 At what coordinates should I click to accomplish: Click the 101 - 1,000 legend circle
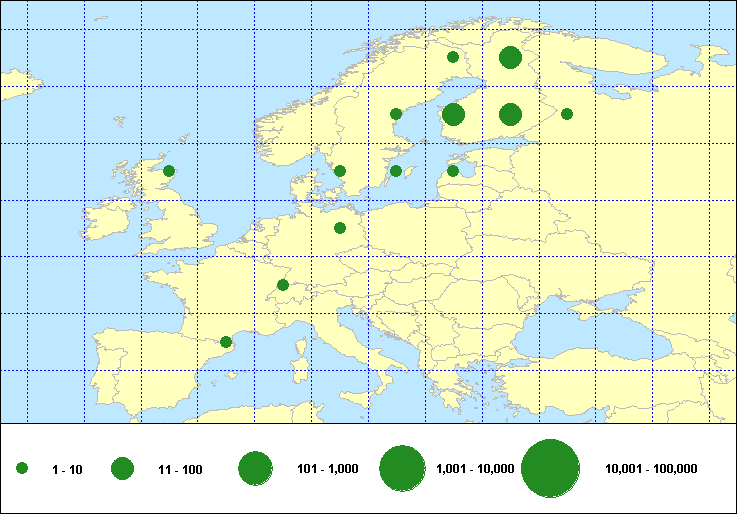coord(256,468)
